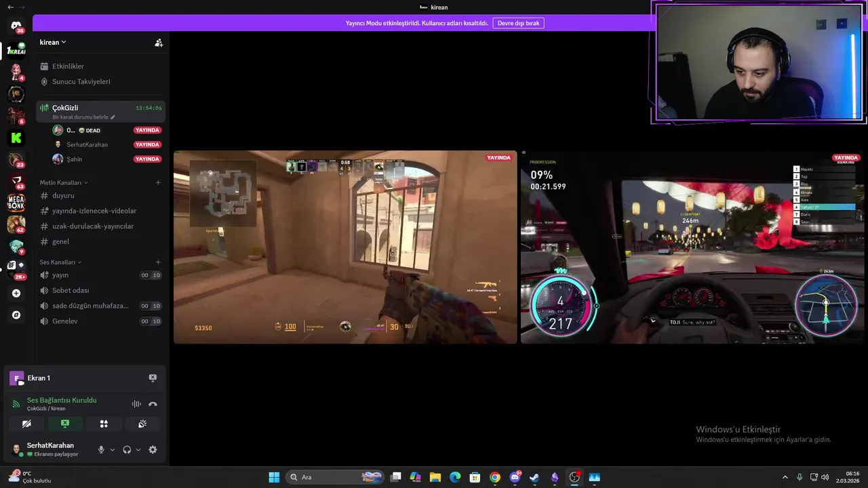The height and width of the screenshot is (488, 868).
Task: Click the taskbar Ara search box
Action: [336, 477]
